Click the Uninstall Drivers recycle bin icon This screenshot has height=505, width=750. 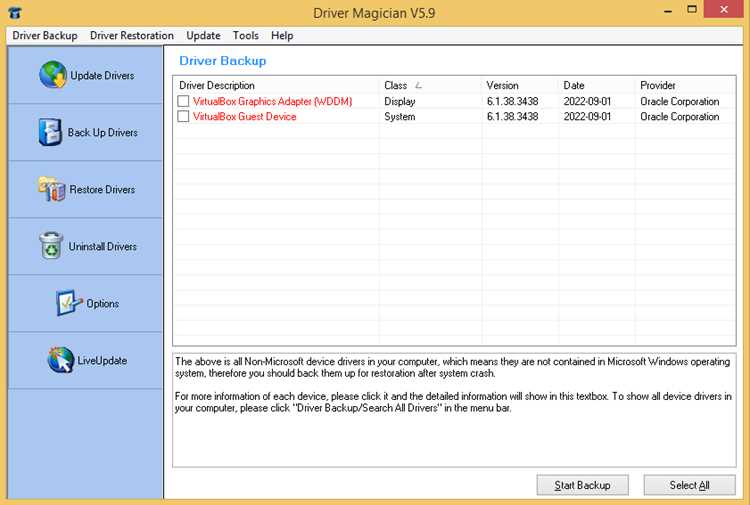pyautogui.click(x=51, y=246)
